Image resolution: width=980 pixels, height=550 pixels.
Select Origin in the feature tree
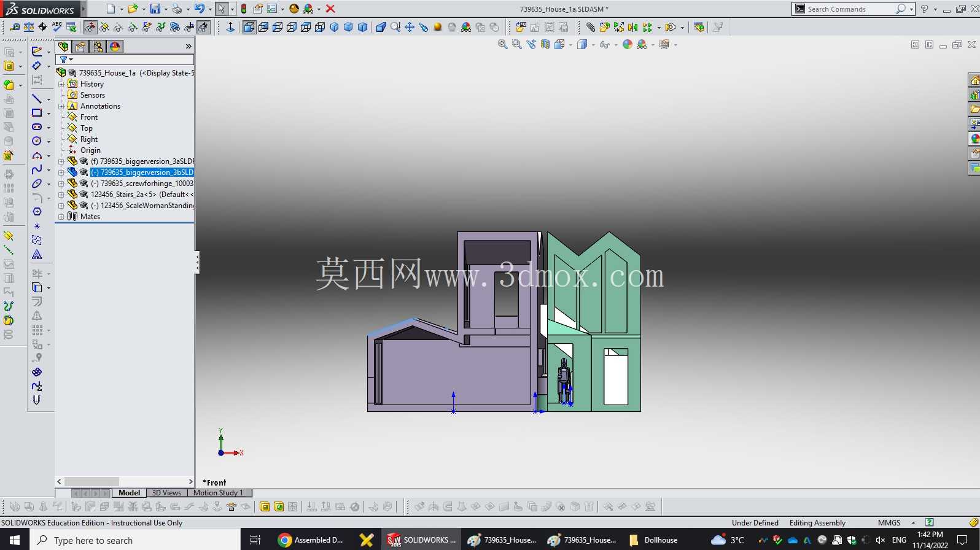(x=90, y=150)
